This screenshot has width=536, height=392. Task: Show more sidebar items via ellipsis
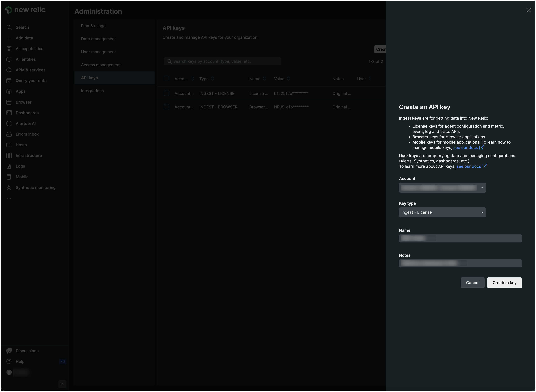pyautogui.click(x=9, y=198)
